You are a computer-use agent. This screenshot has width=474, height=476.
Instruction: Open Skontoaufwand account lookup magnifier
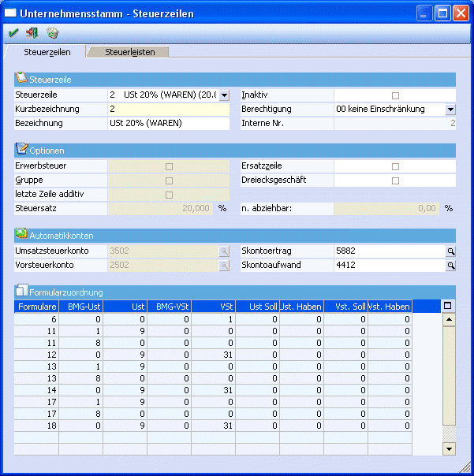point(451,266)
